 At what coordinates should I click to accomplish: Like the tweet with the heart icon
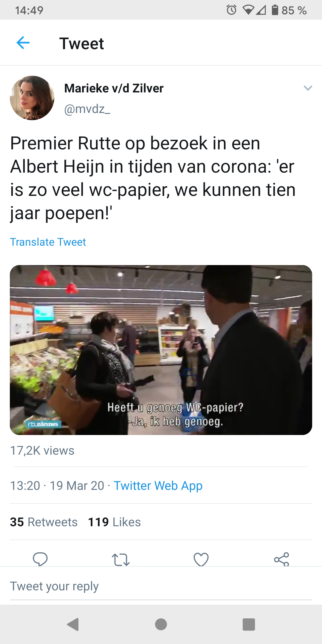click(x=201, y=559)
